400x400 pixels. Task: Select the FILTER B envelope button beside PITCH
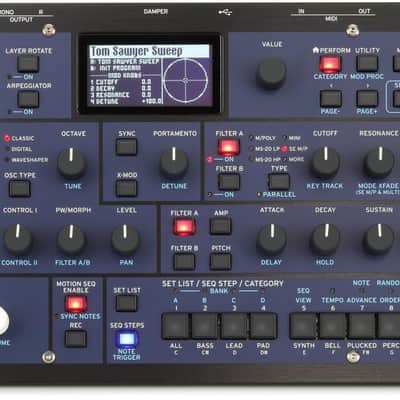(x=184, y=262)
